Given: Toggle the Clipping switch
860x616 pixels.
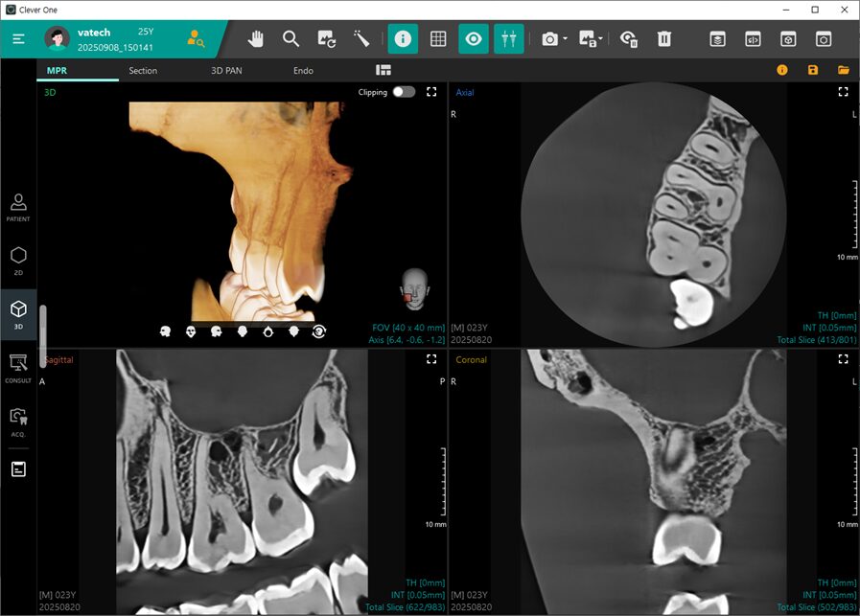Looking at the screenshot, I should (x=404, y=92).
